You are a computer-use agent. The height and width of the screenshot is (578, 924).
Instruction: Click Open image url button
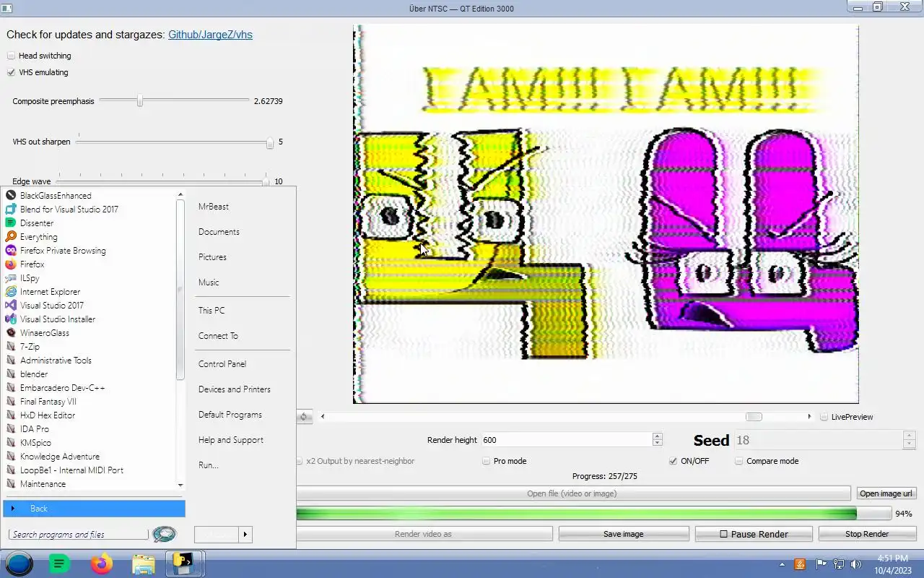[886, 493]
